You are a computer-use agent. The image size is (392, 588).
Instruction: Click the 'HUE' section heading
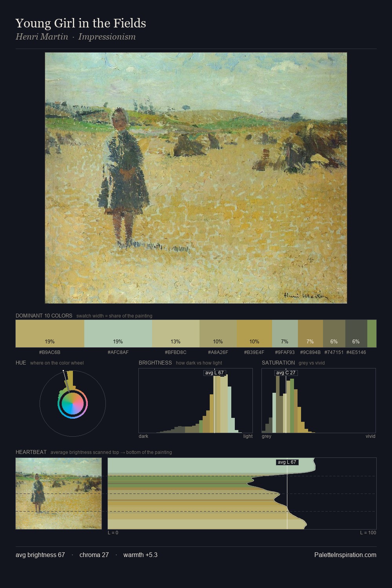tap(21, 363)
